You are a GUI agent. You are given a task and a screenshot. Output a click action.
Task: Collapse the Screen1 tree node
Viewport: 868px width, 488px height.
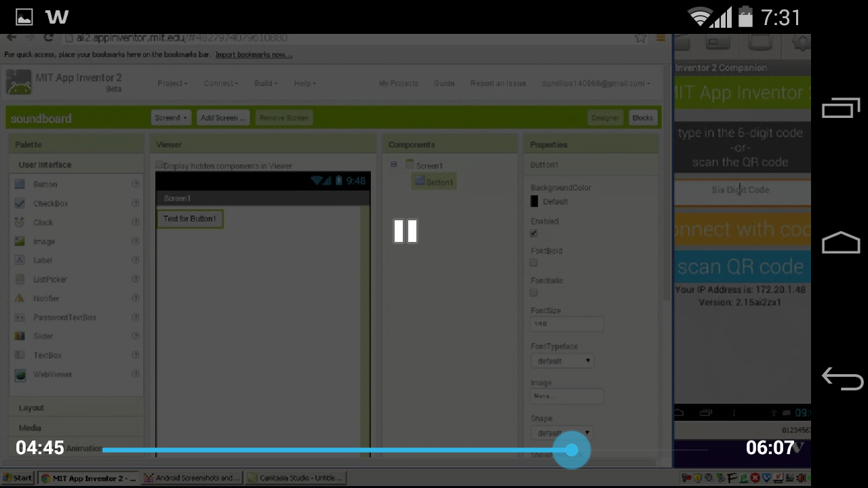click(393, 165)
